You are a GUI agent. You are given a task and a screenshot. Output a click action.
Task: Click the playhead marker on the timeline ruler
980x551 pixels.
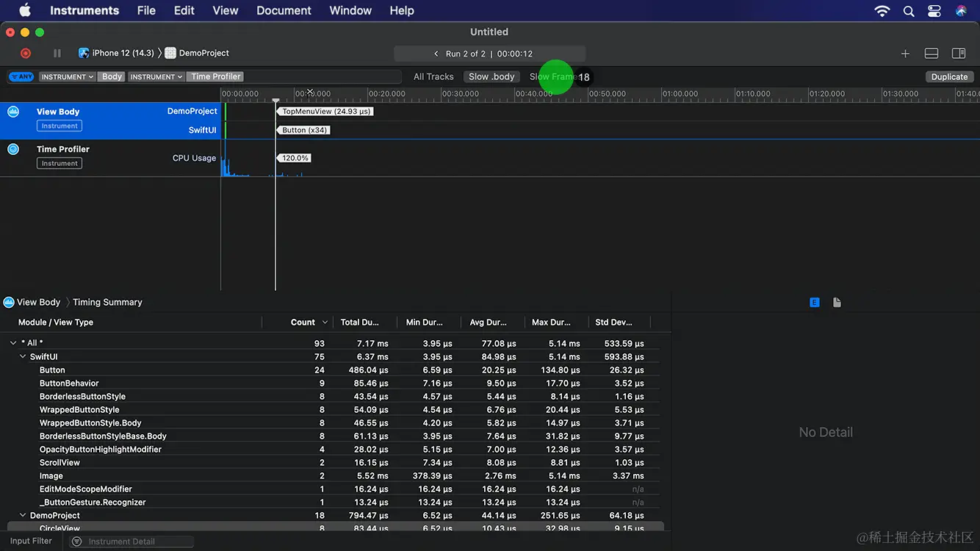[x=275, y=101]
